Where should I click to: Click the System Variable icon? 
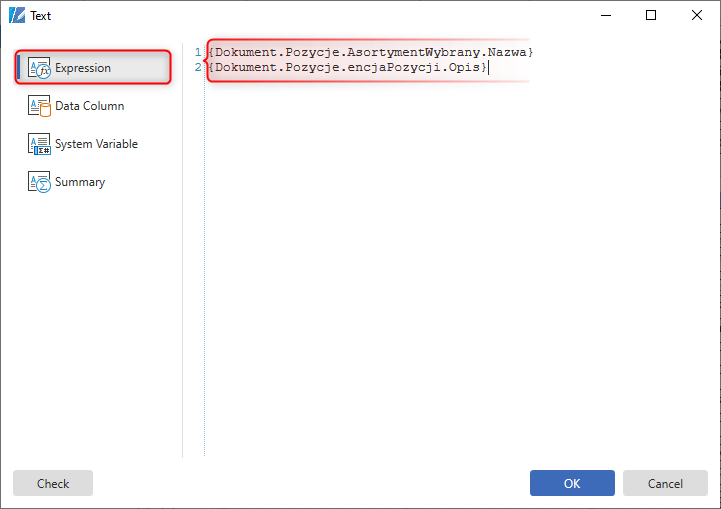[39, 144]
